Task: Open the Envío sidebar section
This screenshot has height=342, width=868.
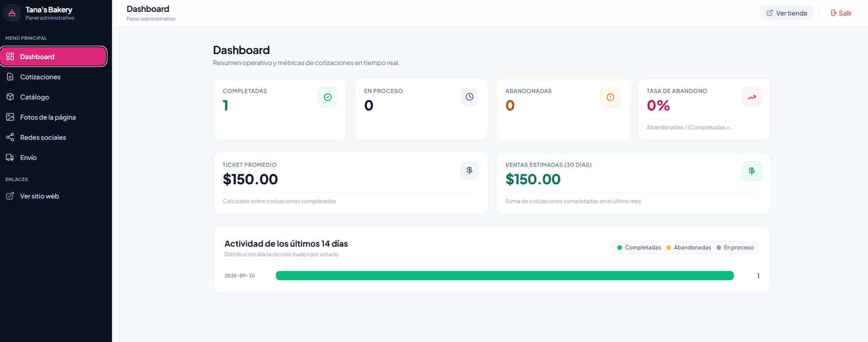Action: coord(54,158)
